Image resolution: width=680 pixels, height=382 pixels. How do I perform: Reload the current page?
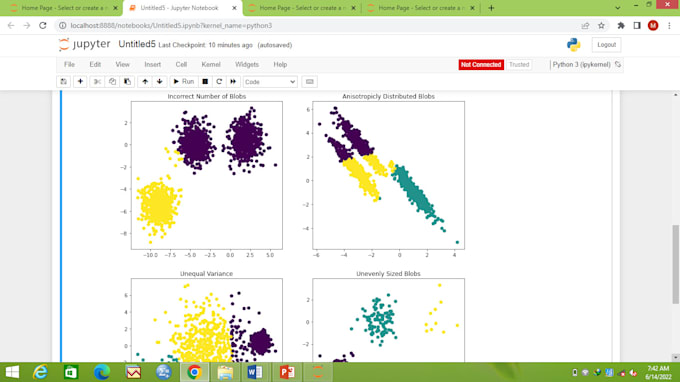pyautogui.click(x=42, y=26)
